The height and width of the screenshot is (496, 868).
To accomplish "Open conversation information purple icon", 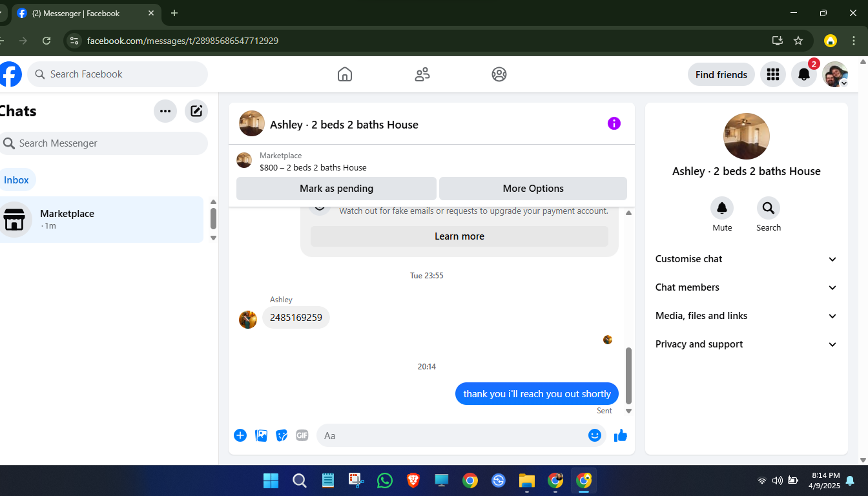I will tap(614, 123).
